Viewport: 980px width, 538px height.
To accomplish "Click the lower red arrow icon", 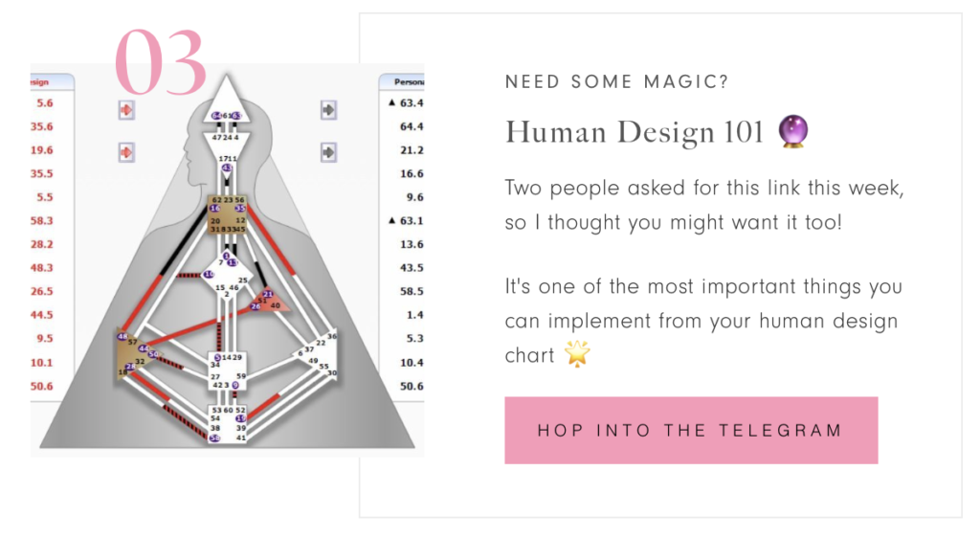I will coord(127,152).
